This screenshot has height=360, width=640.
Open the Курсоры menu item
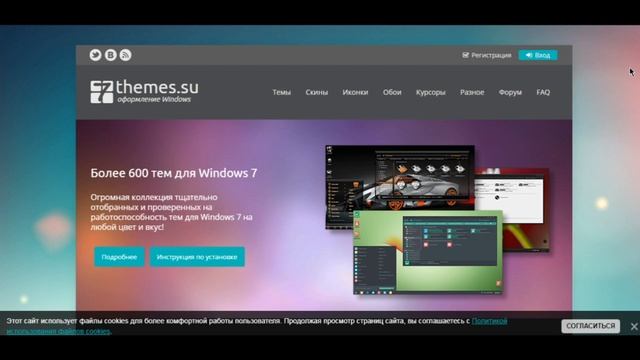(431, 92)
